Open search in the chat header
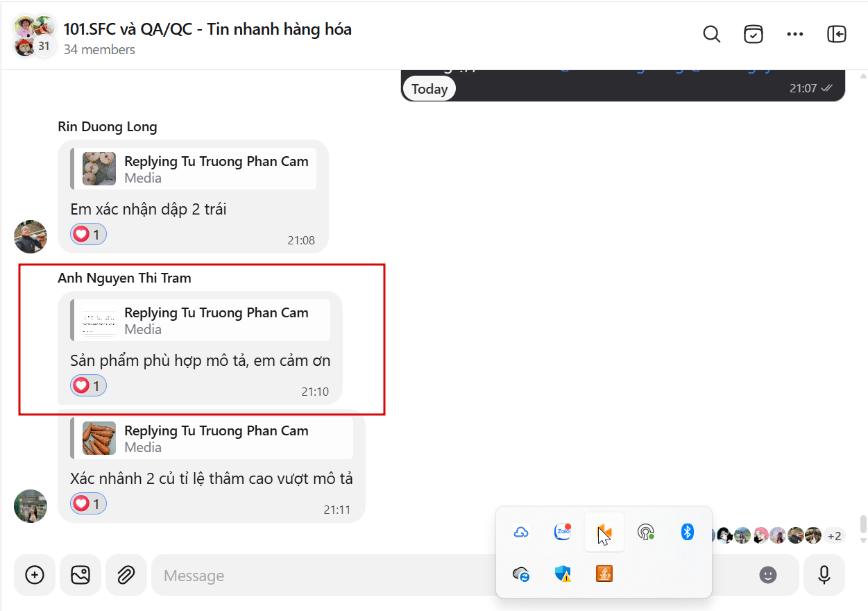This screenshot has width=868, height=611. point(712,34)
